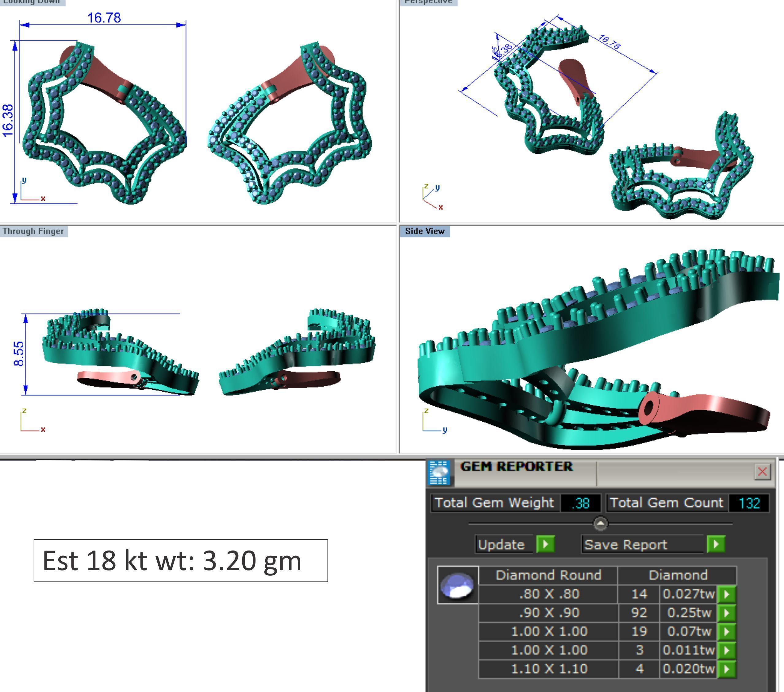
Task: Select the Perspective viewport label
Action: 428,2
